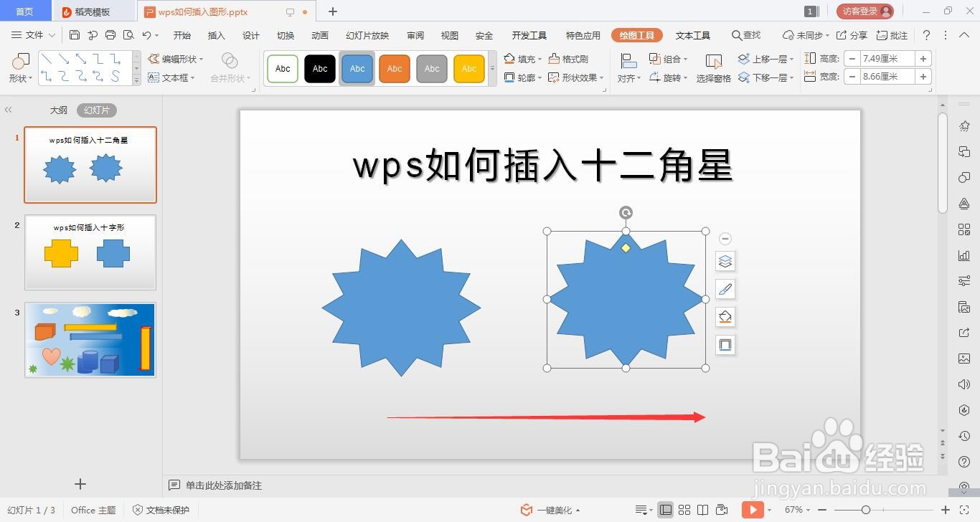Screen dimensions: 980x522
Task: Click the rotate handle above selected star
Action: click(626, 213)
